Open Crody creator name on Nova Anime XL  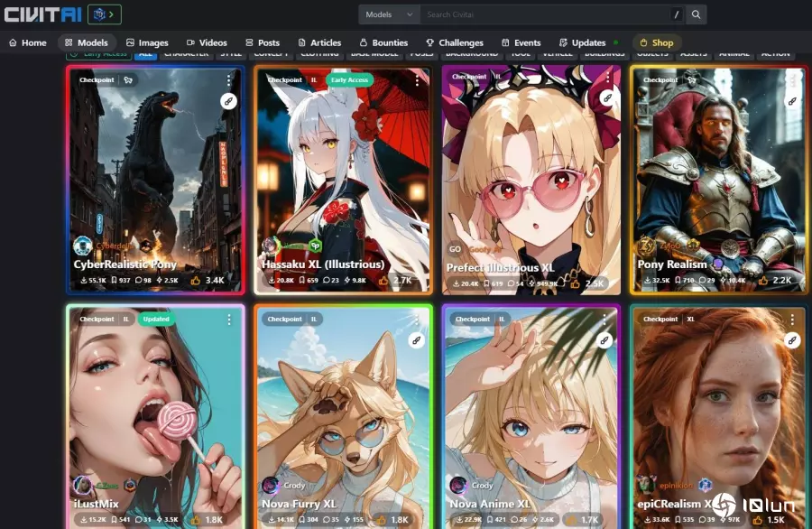coord(482,486)
